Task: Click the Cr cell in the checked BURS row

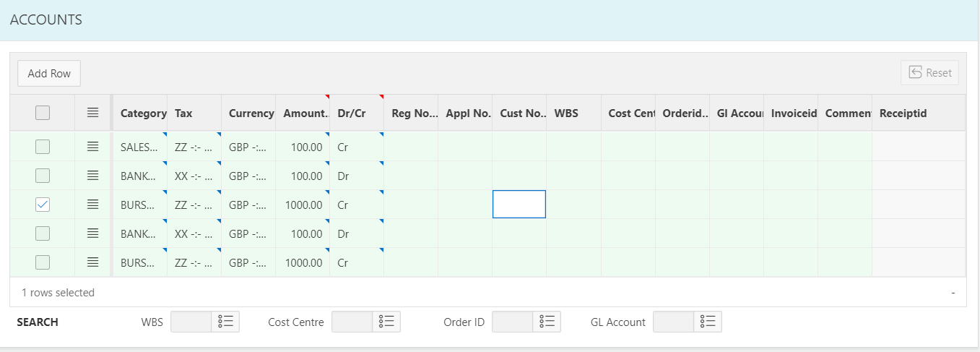Action: point(357,205)
